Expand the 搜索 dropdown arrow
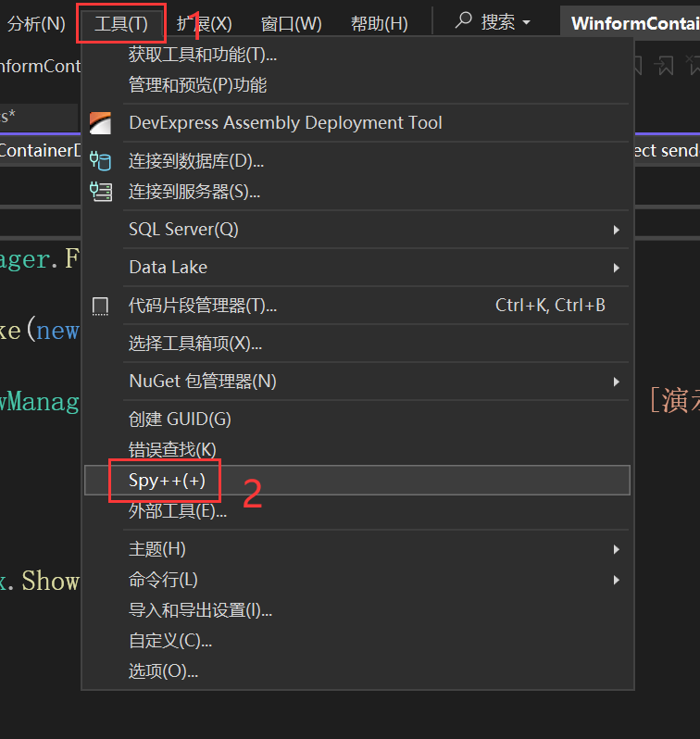The image size is (700, 739). tap(527, 22)
